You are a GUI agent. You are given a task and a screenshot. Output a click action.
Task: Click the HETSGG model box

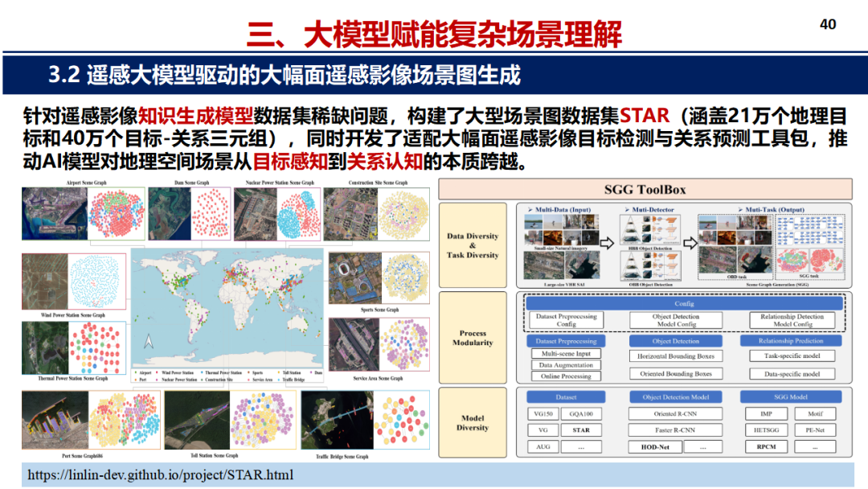pyautogui.click(x=766, y=429)
